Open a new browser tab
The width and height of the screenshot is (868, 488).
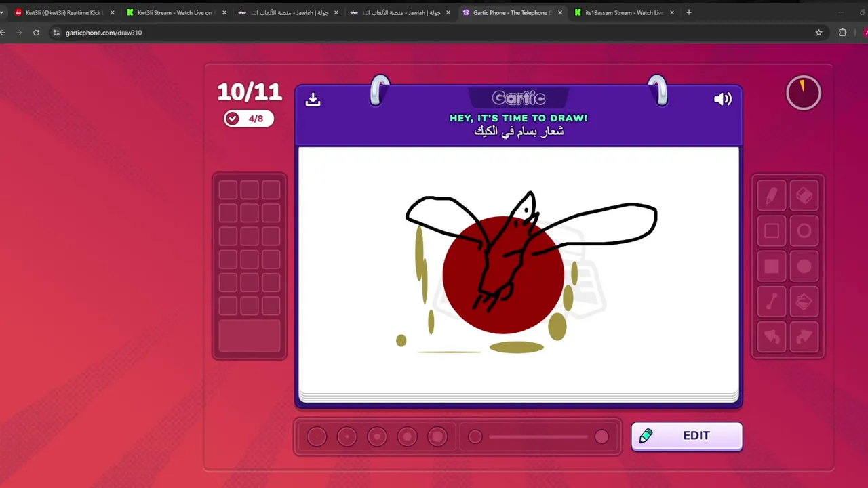[689, 12]
